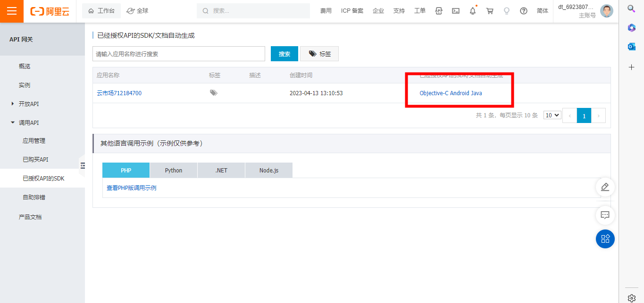Open browser sidebar search icon

pyautogui.click(x=631, y=8)
